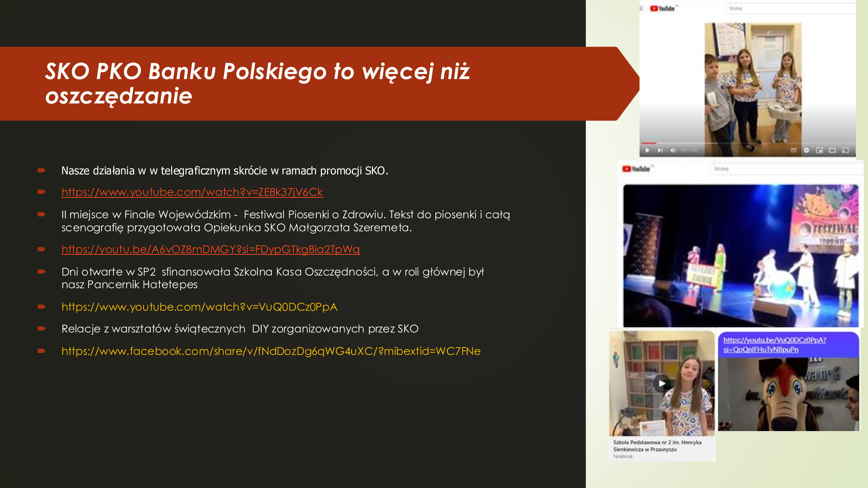
Task: Open the facebook.com/share/v/fNdDozDg6qWG4uXC link
Action: (x=271, y=351)
